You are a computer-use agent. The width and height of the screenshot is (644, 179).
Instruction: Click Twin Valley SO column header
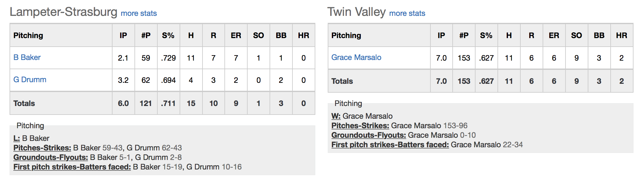576,36
